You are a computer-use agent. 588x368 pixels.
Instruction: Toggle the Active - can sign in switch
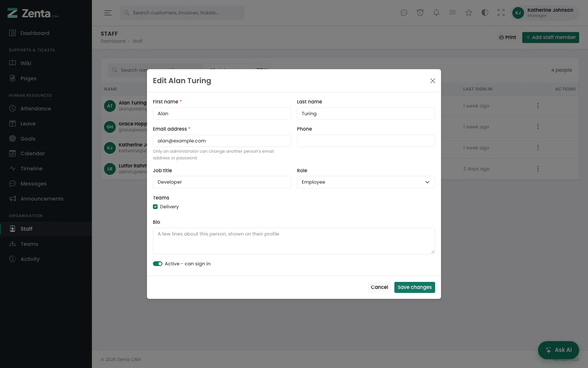tap(158, 264)
